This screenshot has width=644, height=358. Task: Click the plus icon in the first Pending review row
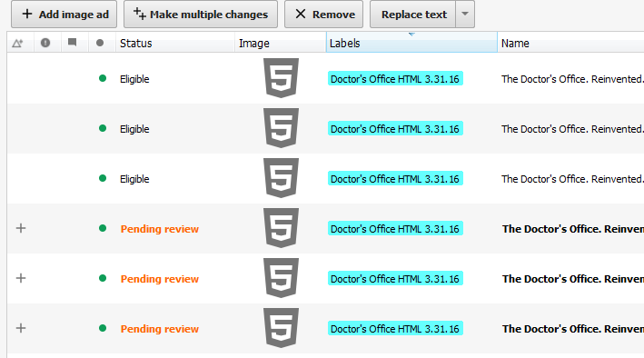pyautogui.click(x=21, y=228)
